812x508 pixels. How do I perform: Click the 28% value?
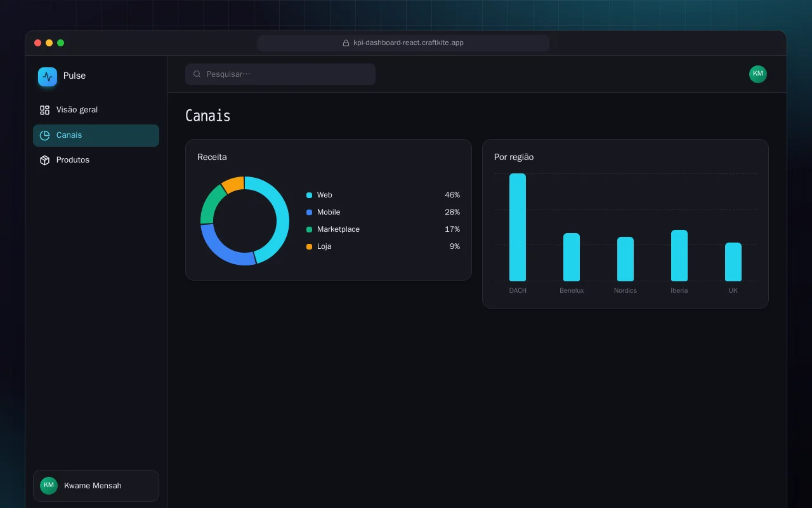(452, 212)
